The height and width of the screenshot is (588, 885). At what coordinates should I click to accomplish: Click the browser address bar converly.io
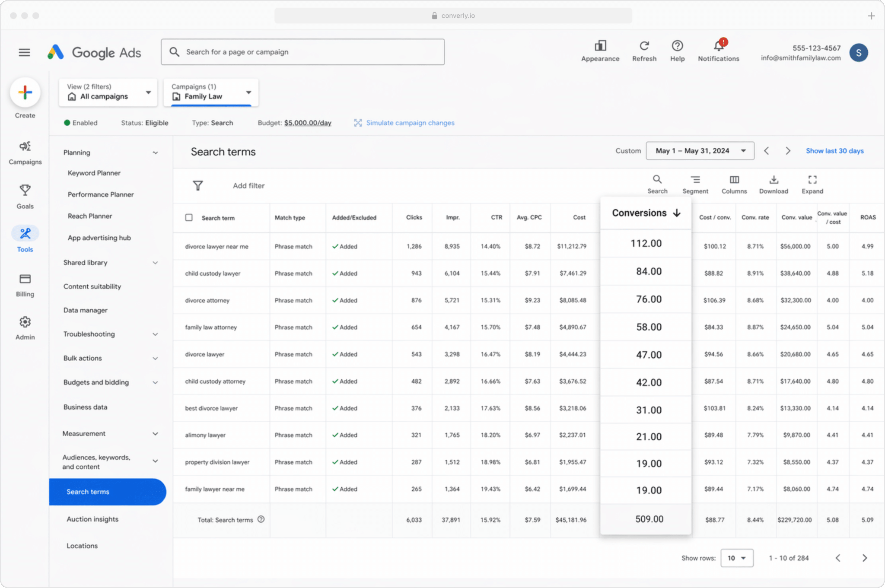453,16
